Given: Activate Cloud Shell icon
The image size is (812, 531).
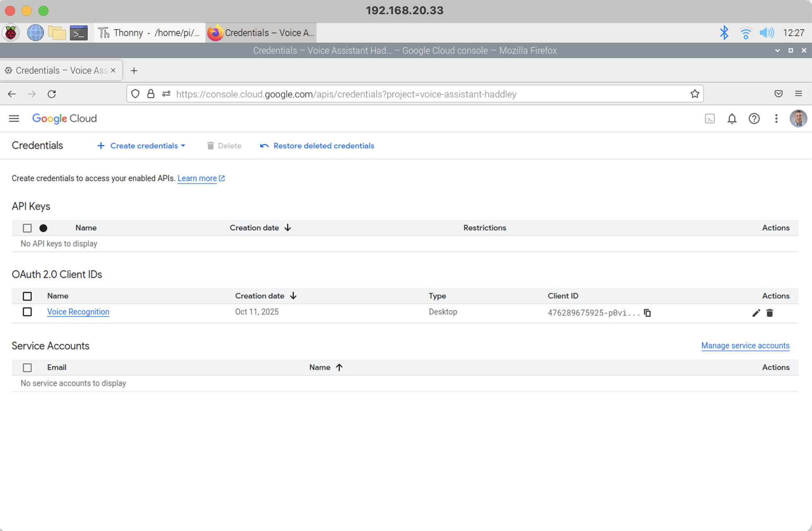Looking at the screenshot, I should [709, 119].
